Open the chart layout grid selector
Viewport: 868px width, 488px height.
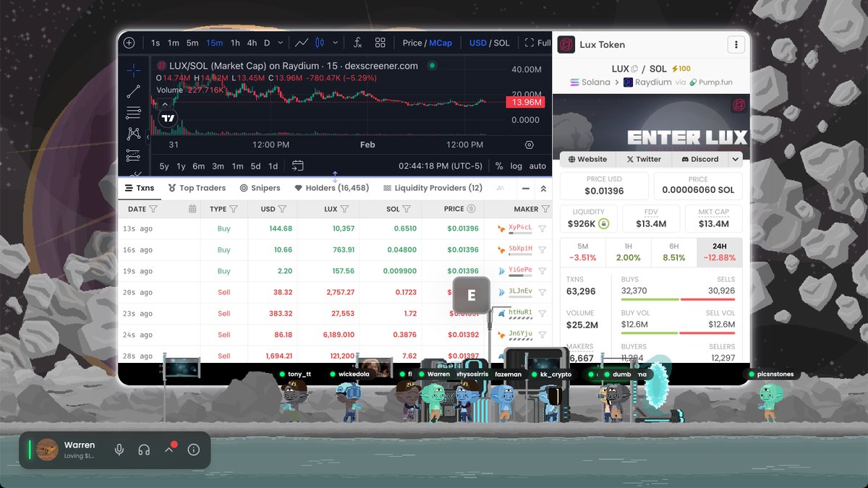pos(380,42)
